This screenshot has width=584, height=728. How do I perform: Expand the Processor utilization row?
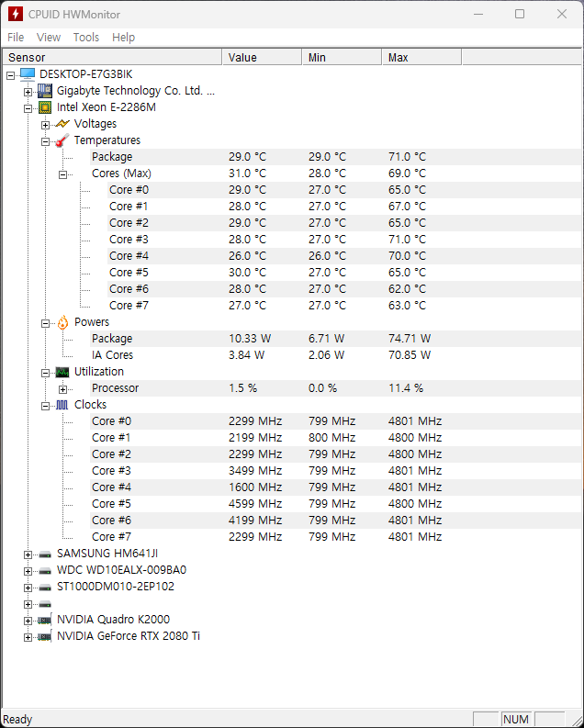click(62, 389)
